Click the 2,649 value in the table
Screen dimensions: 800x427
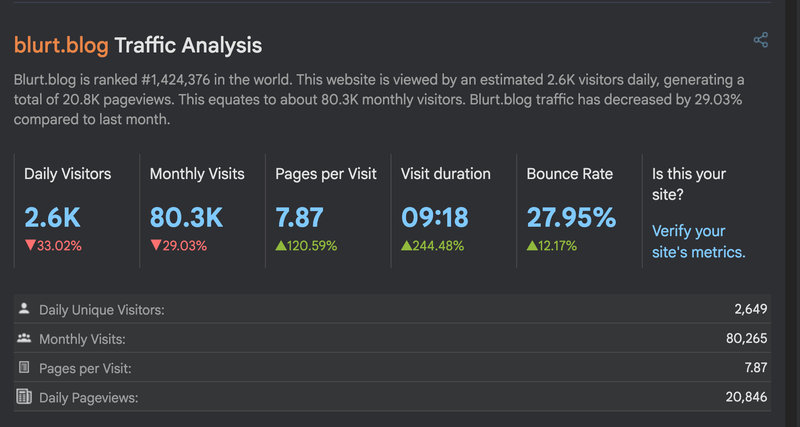751,309
